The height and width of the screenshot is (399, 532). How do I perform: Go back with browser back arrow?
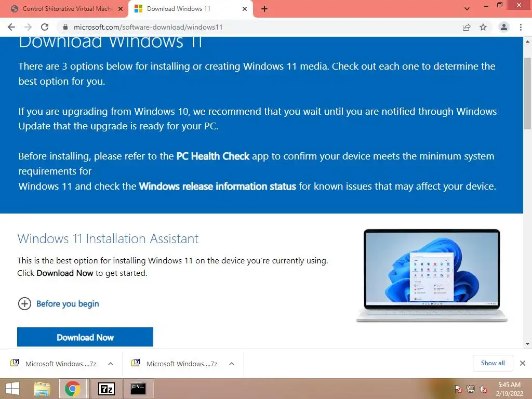coord(11,27)
